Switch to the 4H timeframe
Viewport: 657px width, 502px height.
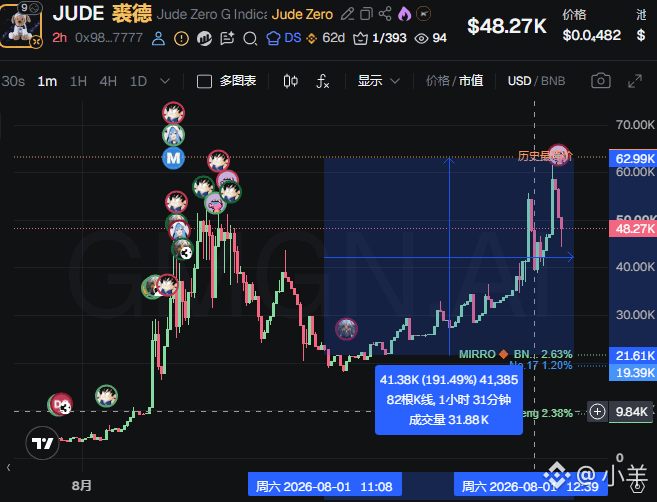(108, 81)
